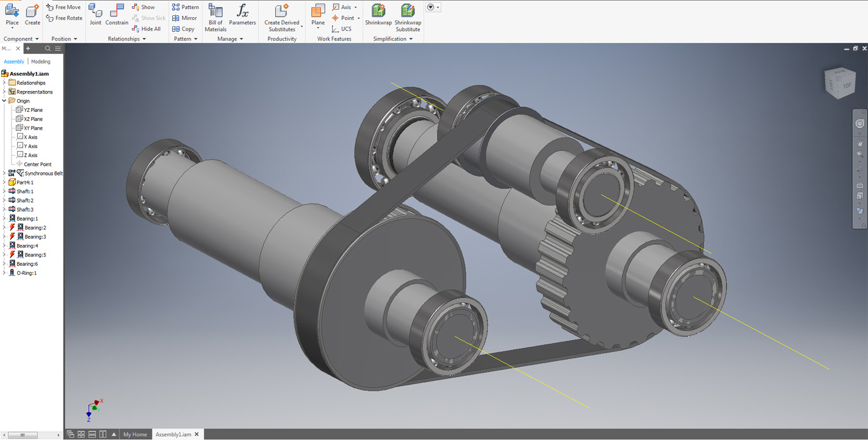Expand the Relationships folder in the browser
868x440 pixels.
(x=4, y=83)
